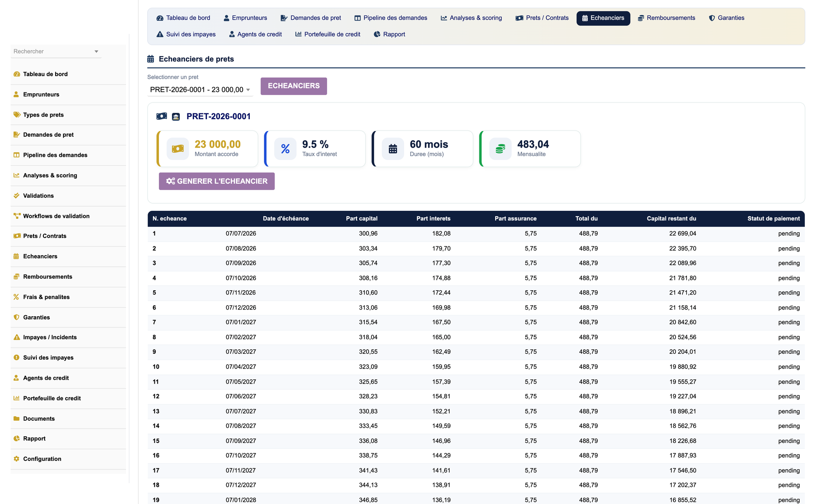Screen dimensions: 814x504
Task: Open Portefeuille de credit top tab
Action: (328, 34)
